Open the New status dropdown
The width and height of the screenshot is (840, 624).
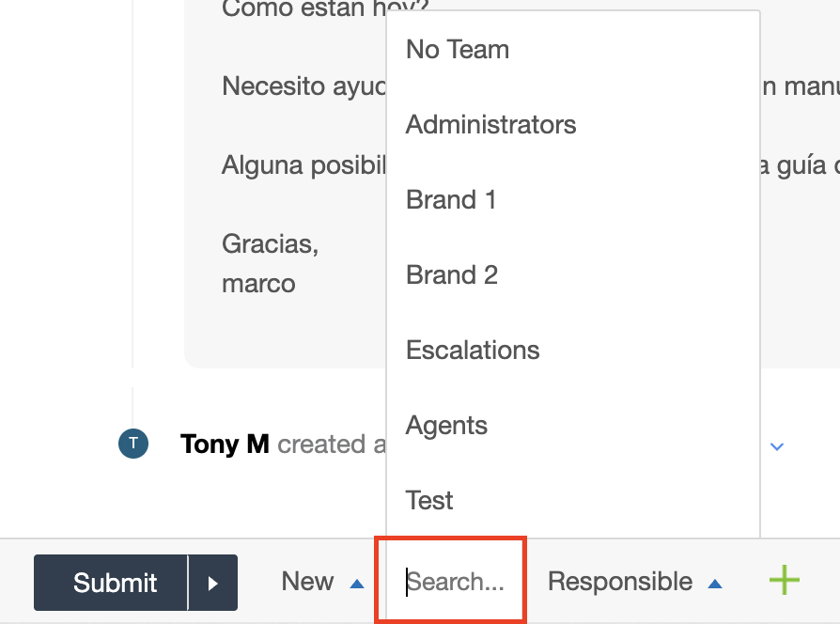[308, 582]
